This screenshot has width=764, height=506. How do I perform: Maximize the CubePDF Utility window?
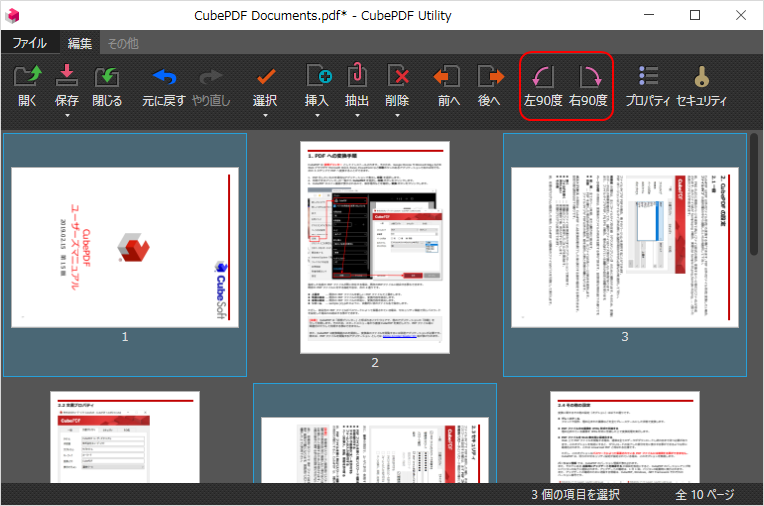[x=695, y=15]
